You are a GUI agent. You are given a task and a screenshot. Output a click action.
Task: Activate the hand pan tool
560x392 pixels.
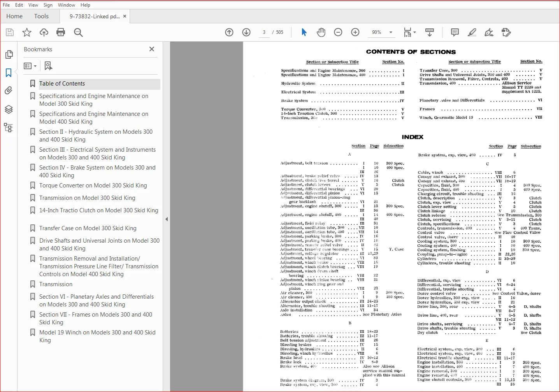click(321, 32)
